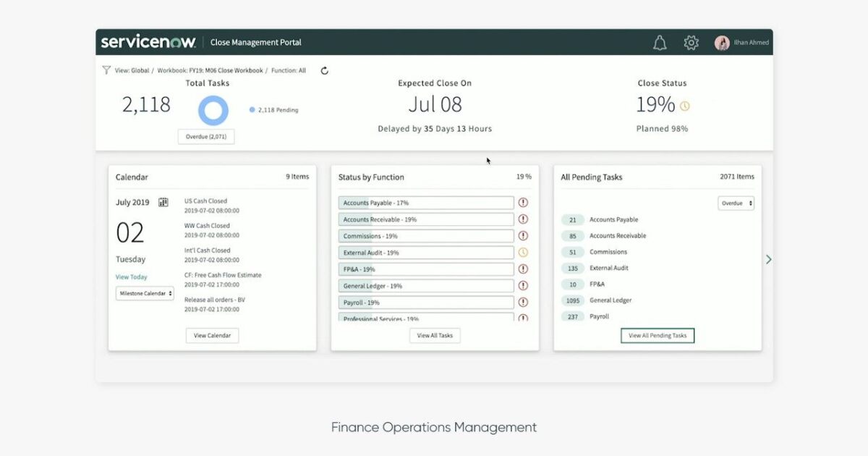Click the clock icon beside Close Status 19%
The image size is (868, 456).
(684, 106)
